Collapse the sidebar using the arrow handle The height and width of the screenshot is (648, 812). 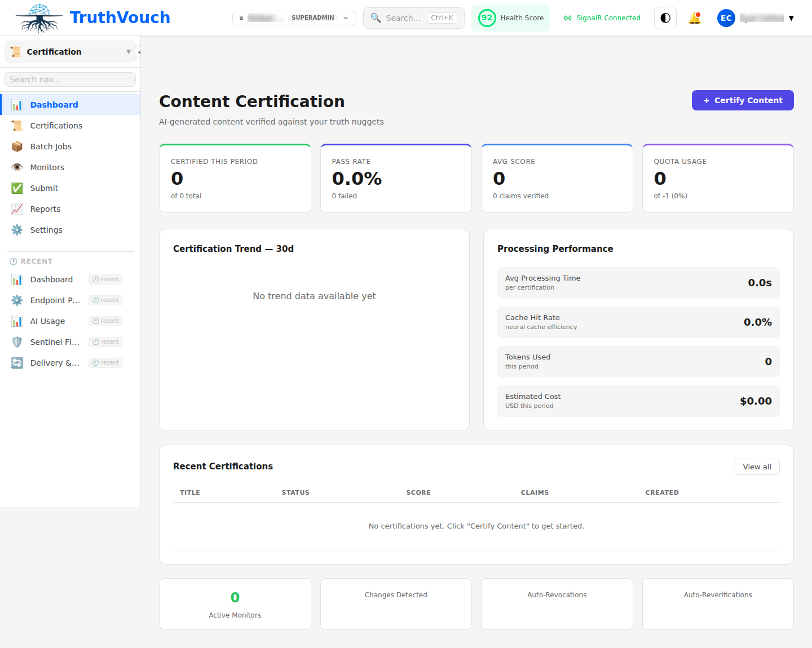[x=139, y=51]
